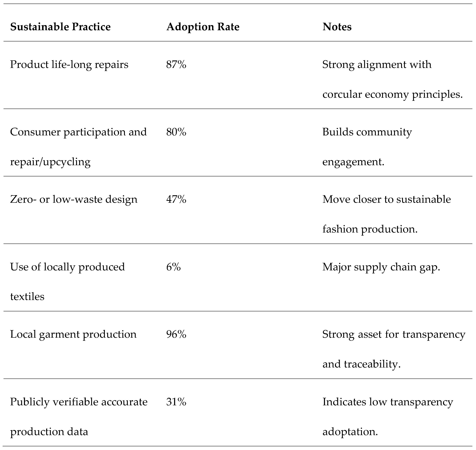Click the Notes column header
This screenshot has height=450, width=476.
tap(337, 27)
